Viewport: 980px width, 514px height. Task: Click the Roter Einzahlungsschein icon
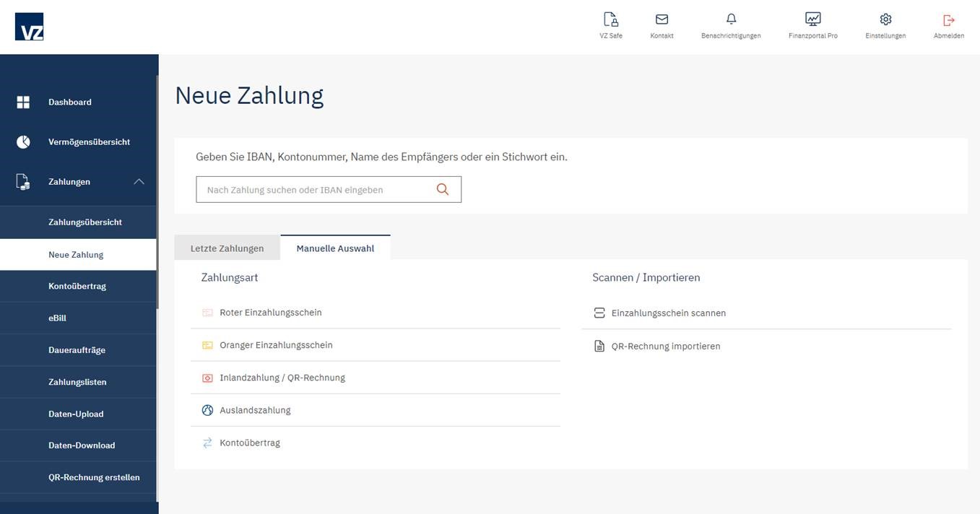tap(207, 313)
